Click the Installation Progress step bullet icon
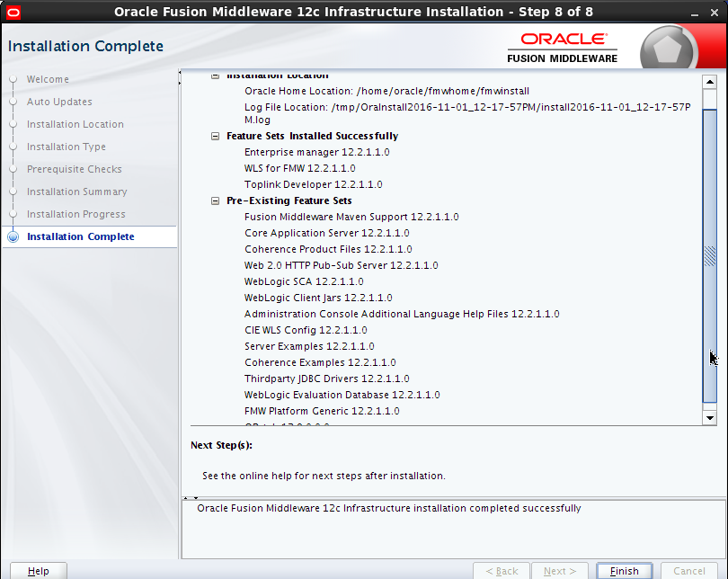 (x=13, y=214)
